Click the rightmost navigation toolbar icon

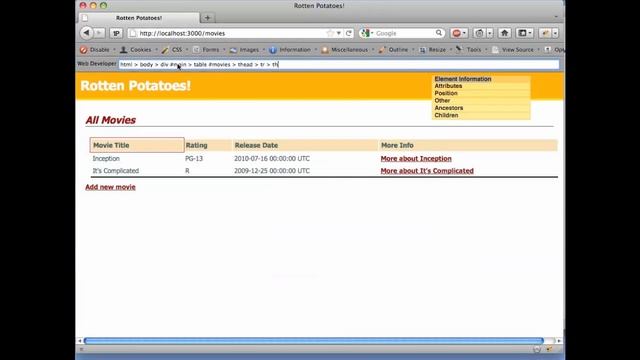coord(546,33)
